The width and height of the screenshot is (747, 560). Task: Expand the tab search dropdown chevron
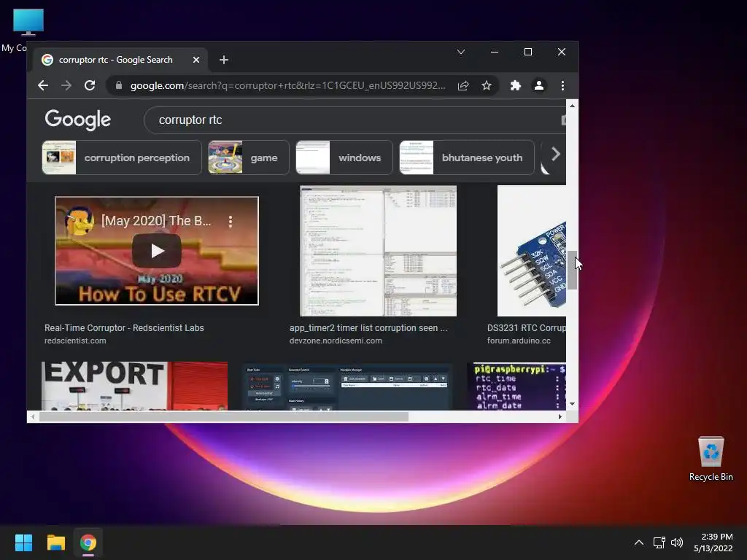(x=461, y=52)
